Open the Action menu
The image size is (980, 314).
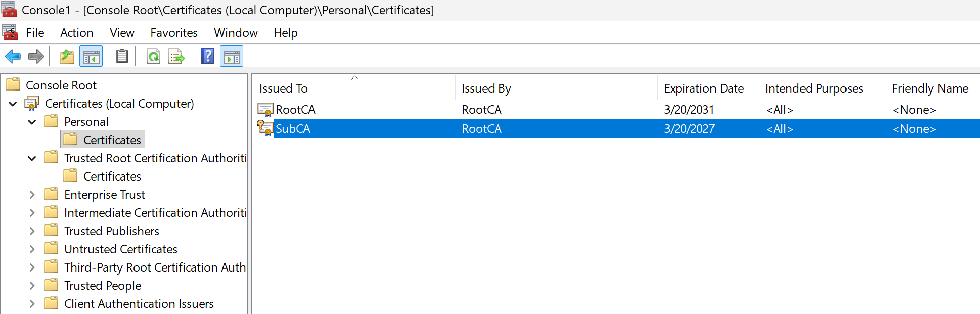(x=76, y=33)
